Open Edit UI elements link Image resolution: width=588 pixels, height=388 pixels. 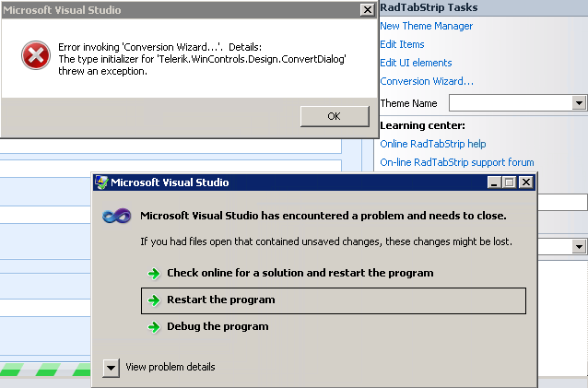coord(416,63)
